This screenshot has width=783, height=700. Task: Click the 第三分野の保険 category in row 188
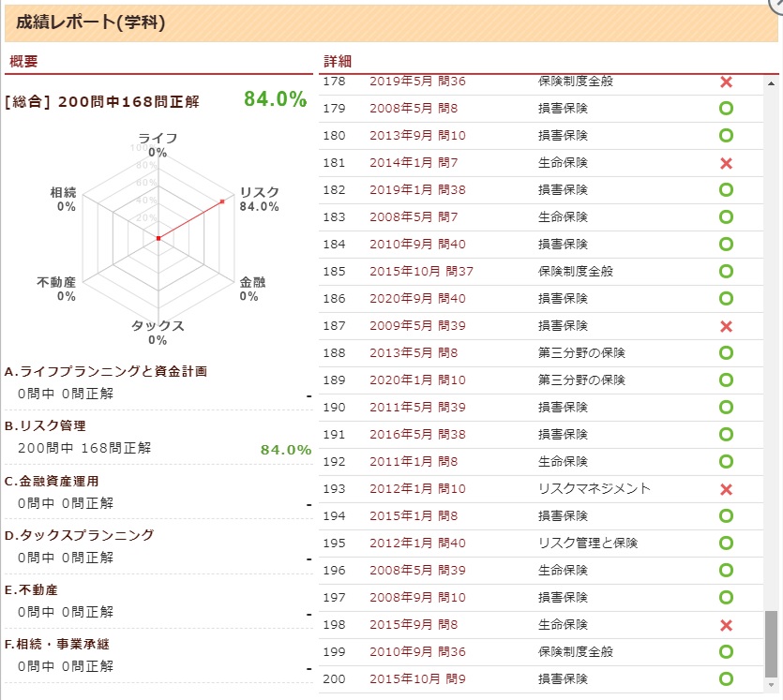[x=581, y=353]
